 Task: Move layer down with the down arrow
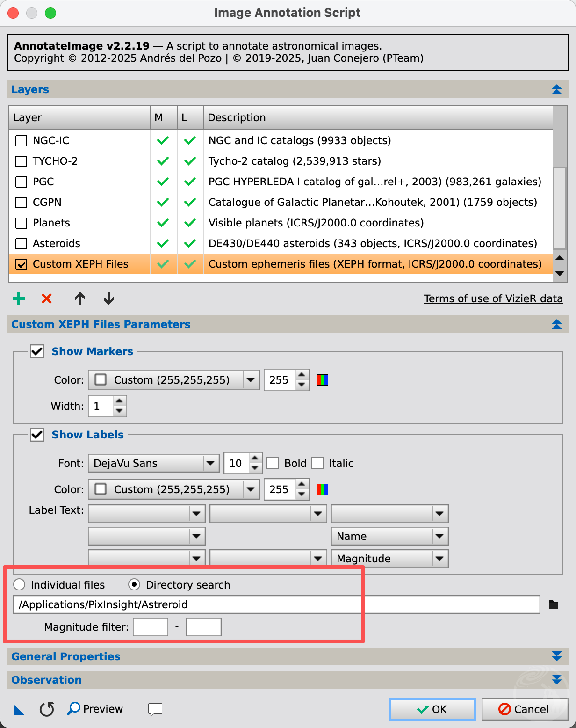click(x=108, y=298)
